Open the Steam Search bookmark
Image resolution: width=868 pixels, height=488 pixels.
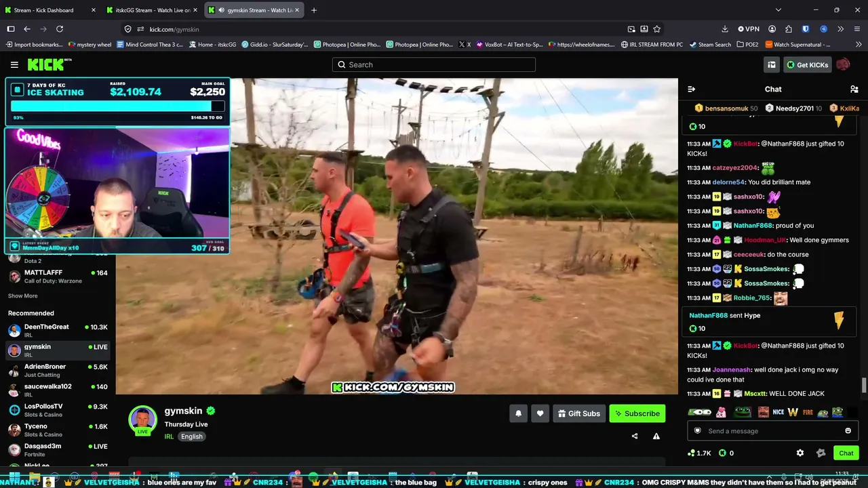click(x=710, y=45)
